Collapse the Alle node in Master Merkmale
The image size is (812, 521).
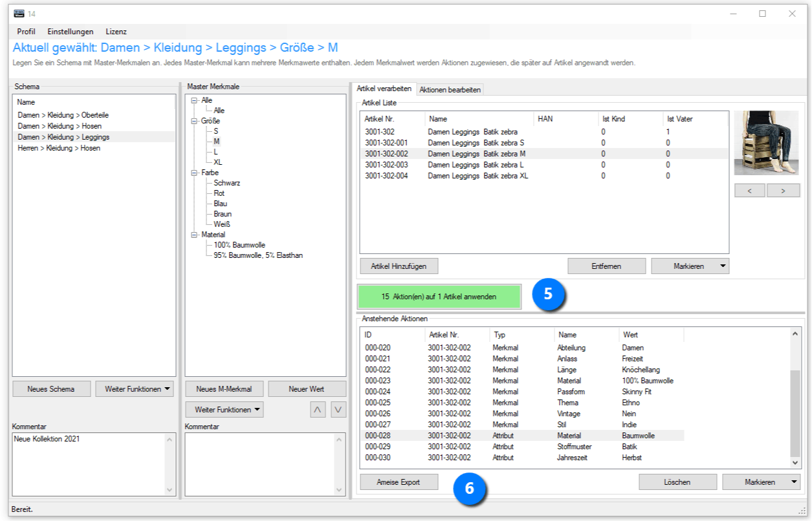point(195,100)
